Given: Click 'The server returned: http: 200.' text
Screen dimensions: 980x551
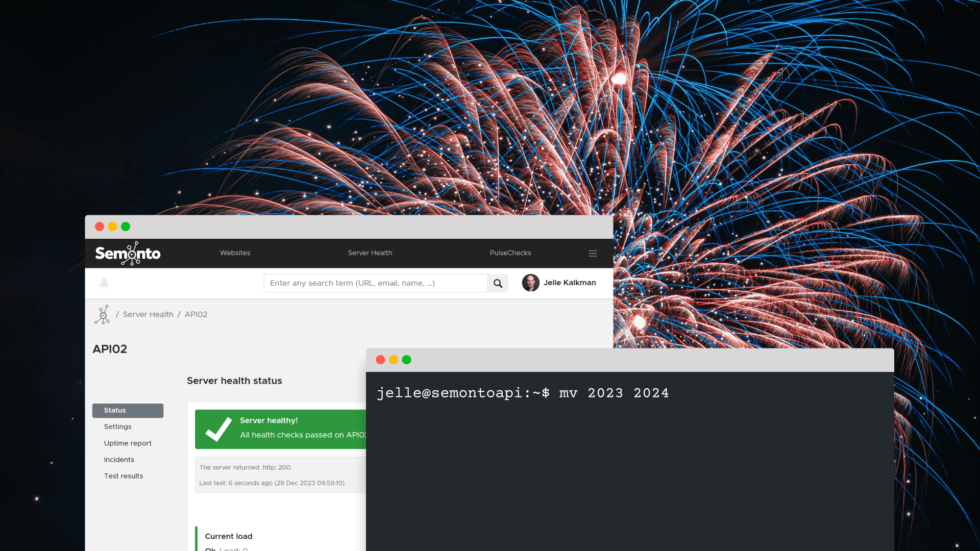Looking at the screenshot, I should 246,467.
